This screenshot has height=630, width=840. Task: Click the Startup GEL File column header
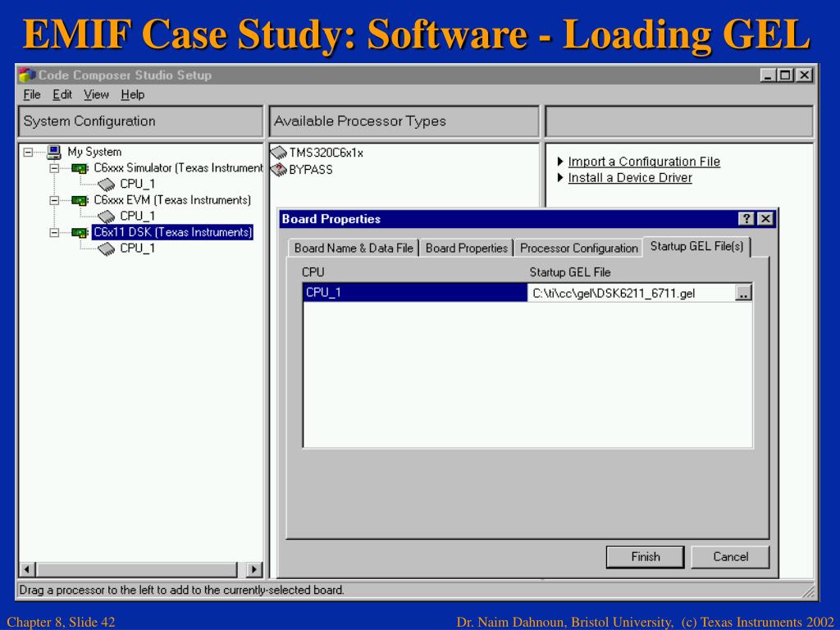[570, 272]
